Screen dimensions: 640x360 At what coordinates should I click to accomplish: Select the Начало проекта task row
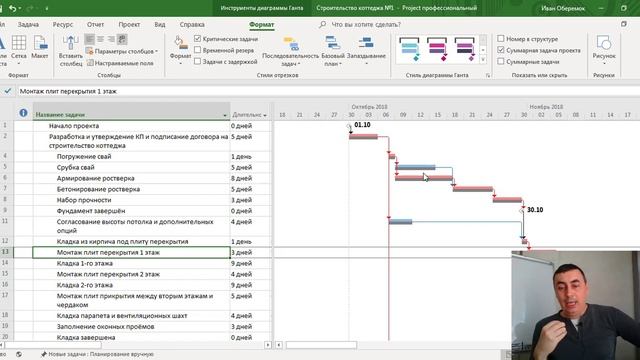pyautogui.click(x=74, y=126)
